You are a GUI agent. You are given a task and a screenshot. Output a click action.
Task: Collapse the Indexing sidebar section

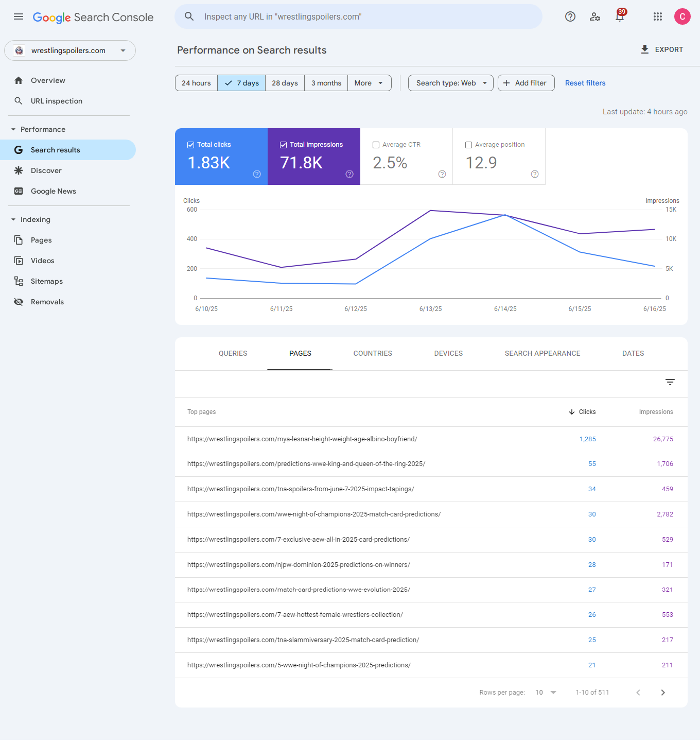pyautogui.click(x=13, y=219)
